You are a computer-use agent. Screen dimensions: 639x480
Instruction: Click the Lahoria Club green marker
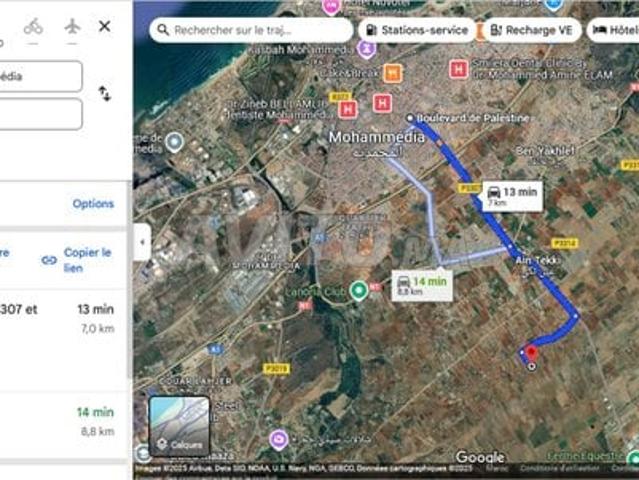(359, 291)
